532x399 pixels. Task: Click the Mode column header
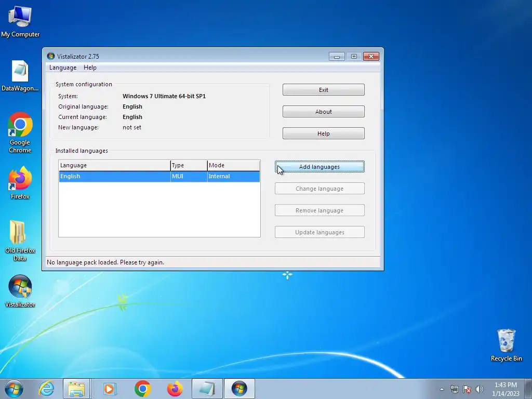coord(233,165)
